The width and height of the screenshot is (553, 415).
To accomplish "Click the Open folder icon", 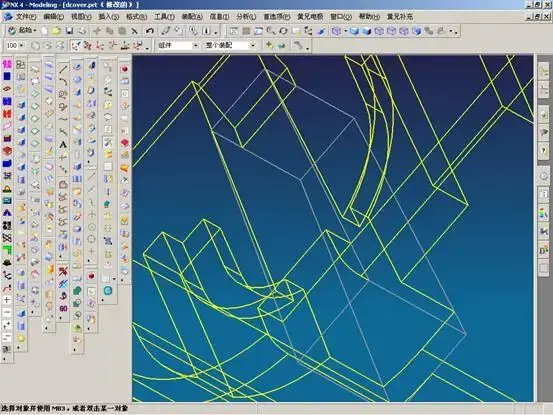I will 56,31.
